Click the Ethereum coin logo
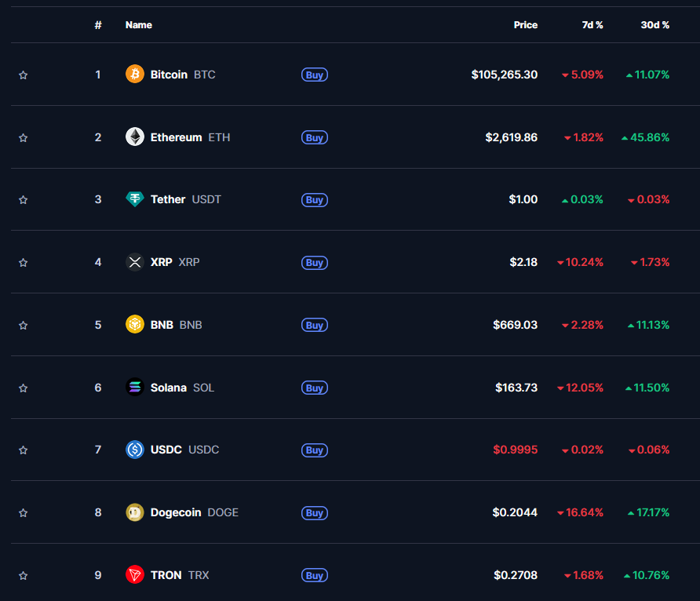 [x=134, y=137]
